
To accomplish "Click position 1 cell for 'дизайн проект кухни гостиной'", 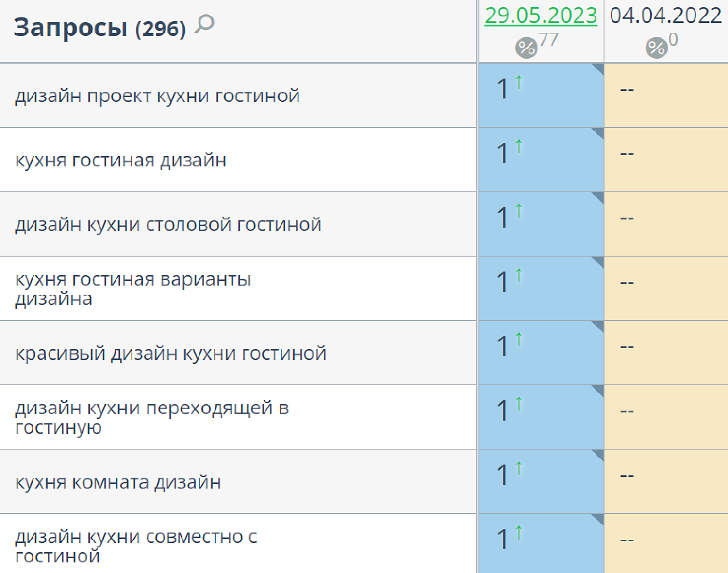I will [541, 95].
